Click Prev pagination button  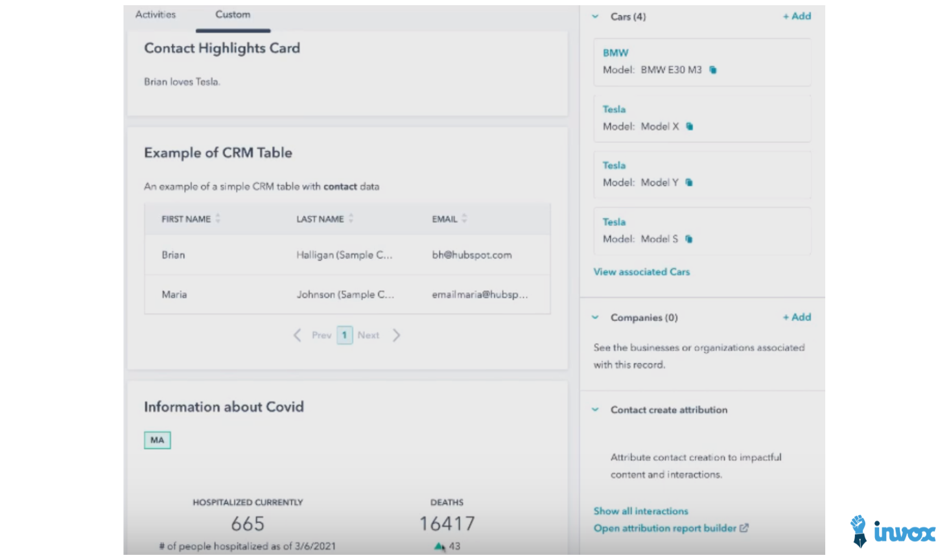322,335
